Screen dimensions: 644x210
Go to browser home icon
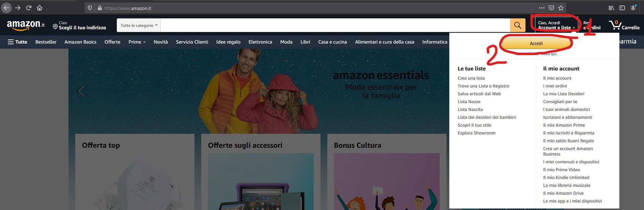click(40, 8)
